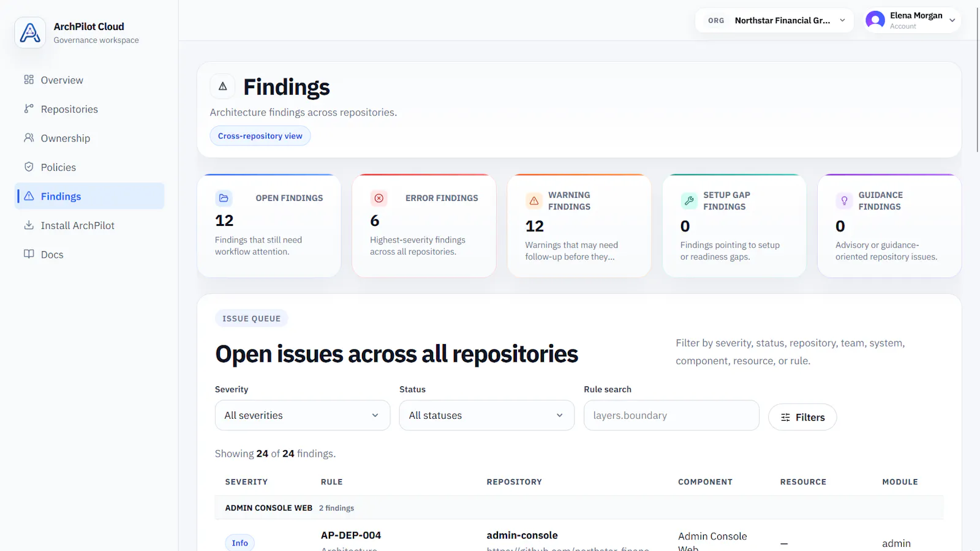The width and height of the screenshot is (980, 551).
Task: Click the COMPONENT column header
Action: pyautogui.click(x=705, y=482)
